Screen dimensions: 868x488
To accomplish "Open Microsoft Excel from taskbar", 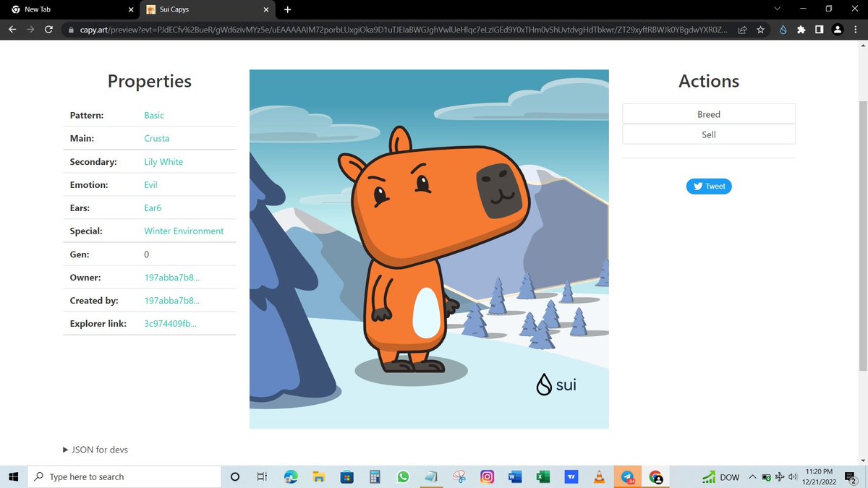I will click(x=543, y=477).
